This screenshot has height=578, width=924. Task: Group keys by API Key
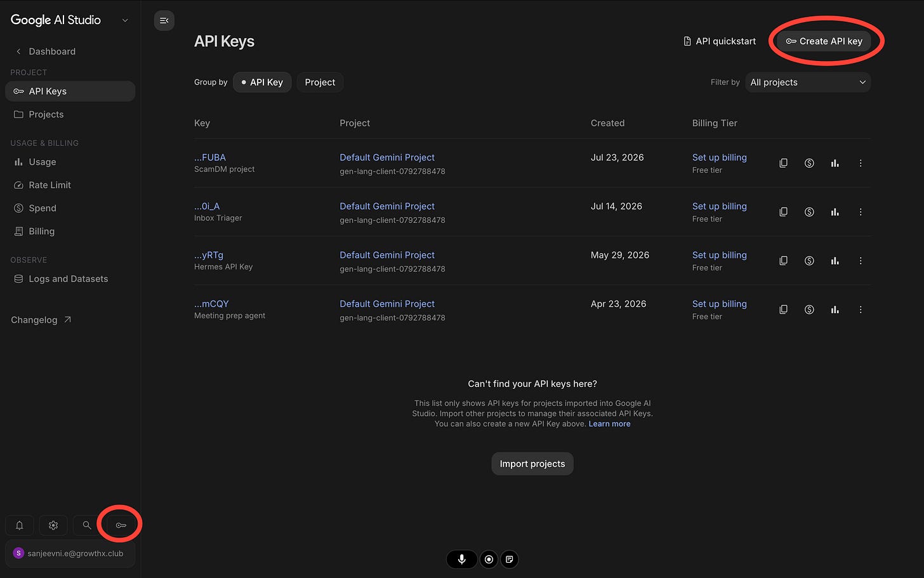(262, 83)
